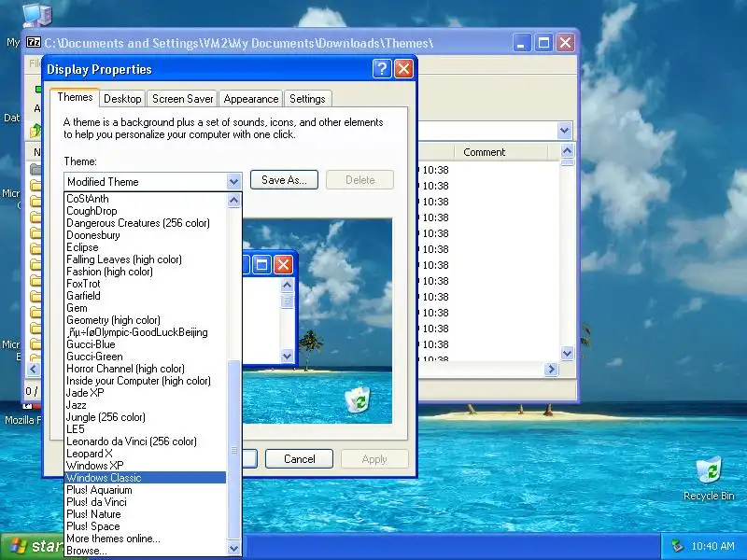Select the FoxTrot theme
747x560 pixels.
tap(146, 284)
